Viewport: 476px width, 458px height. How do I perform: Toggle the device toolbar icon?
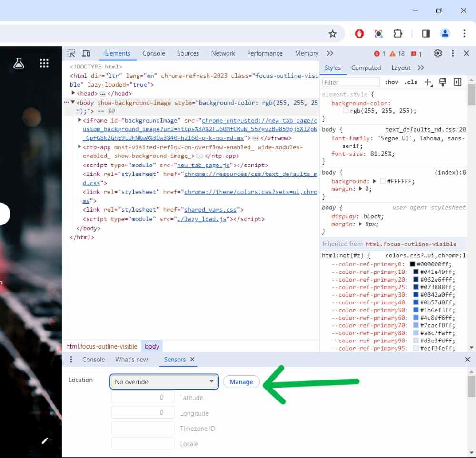tap(86, 53)
